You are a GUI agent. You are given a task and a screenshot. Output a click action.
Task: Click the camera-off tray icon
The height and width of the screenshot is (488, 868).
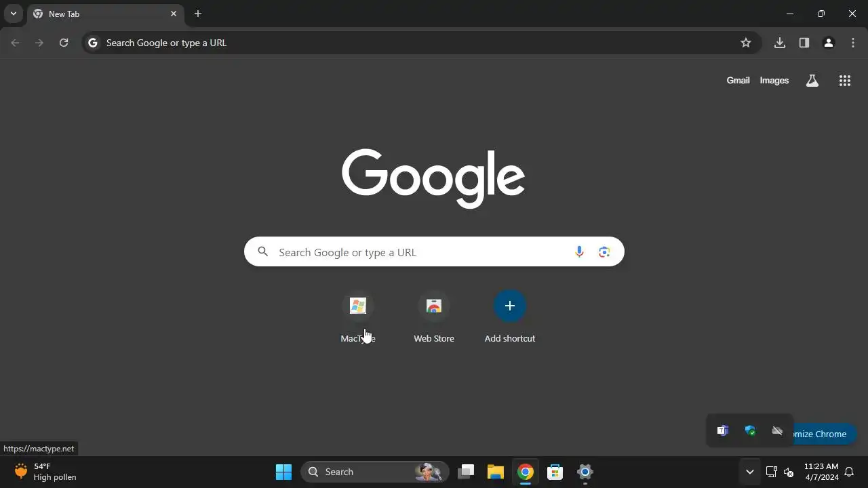[x=777, y=430]
